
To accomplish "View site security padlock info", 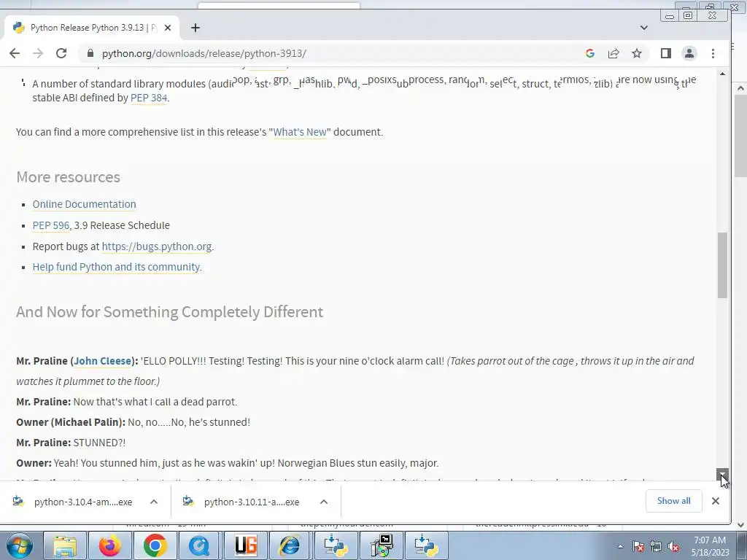I will 90,53.
